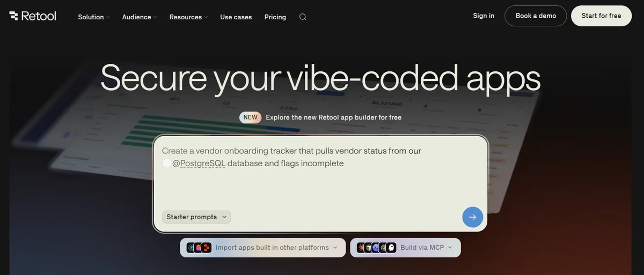The height and width of the screenshot is (275, 644).
Task: Open Explore the new Retool app builder link
Action: [x=333, y=117]
